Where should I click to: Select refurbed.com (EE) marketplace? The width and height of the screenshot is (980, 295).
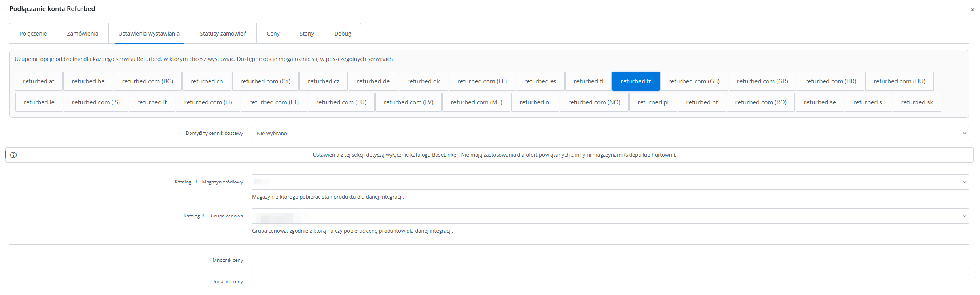click(x=482, y=81)
